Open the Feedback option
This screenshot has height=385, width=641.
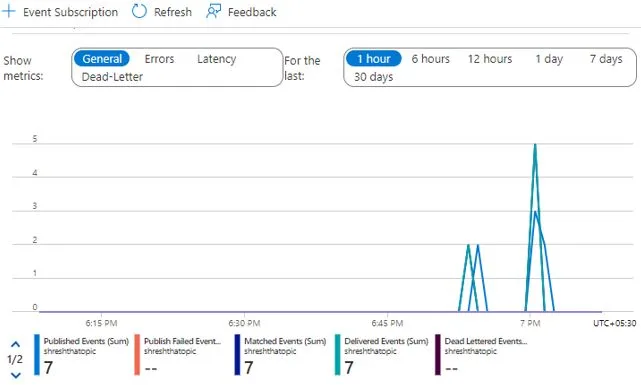point(252,12)
